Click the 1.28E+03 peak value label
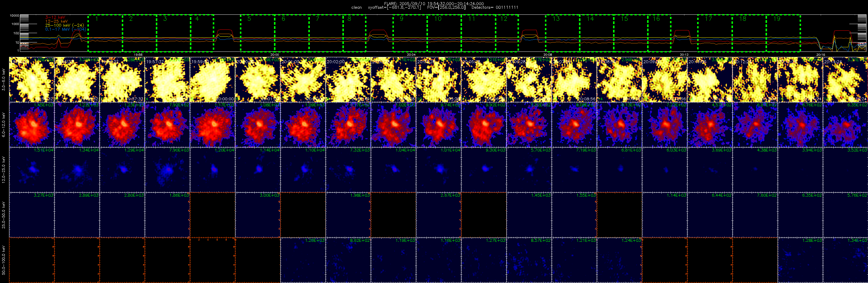 click(x=813, y=241)
